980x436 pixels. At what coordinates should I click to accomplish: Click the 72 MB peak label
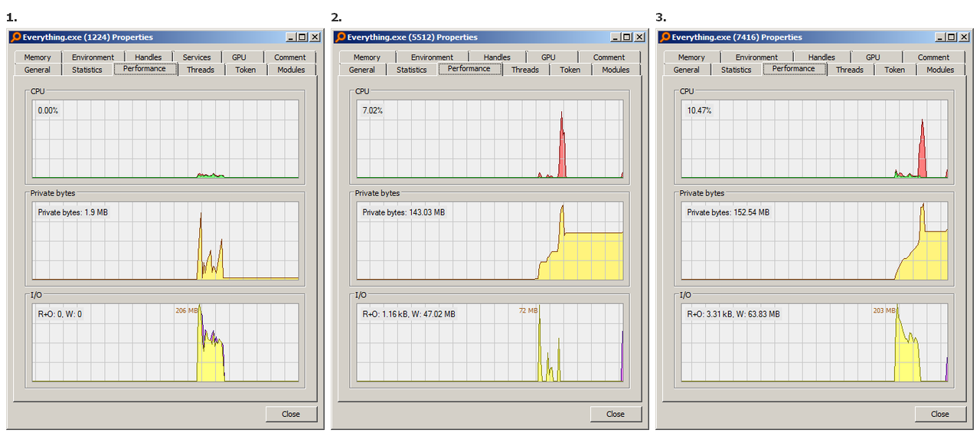point(528,310)
